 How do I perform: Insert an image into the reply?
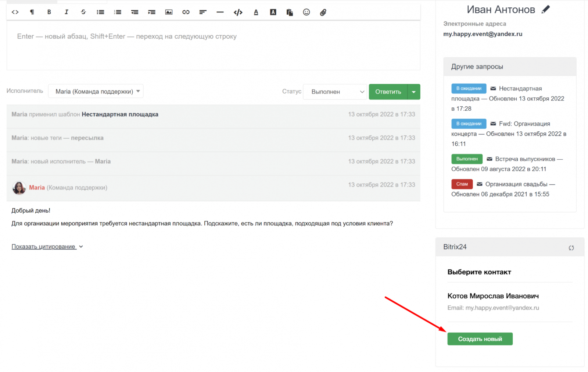tap(169, 12)
